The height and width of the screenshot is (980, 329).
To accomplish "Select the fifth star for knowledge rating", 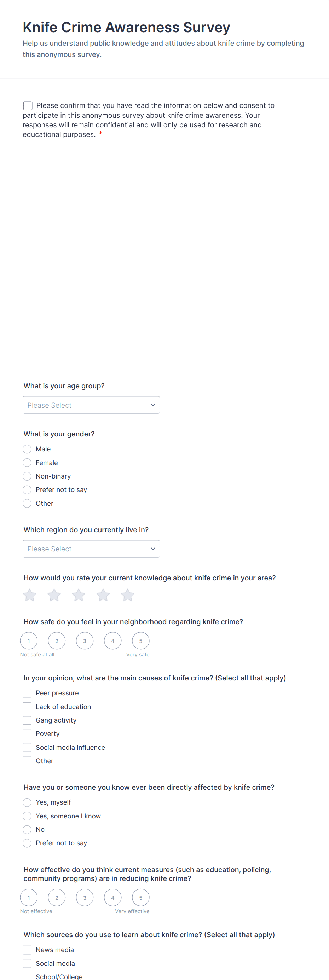I will pyautogui.click(x=127, y=595).
